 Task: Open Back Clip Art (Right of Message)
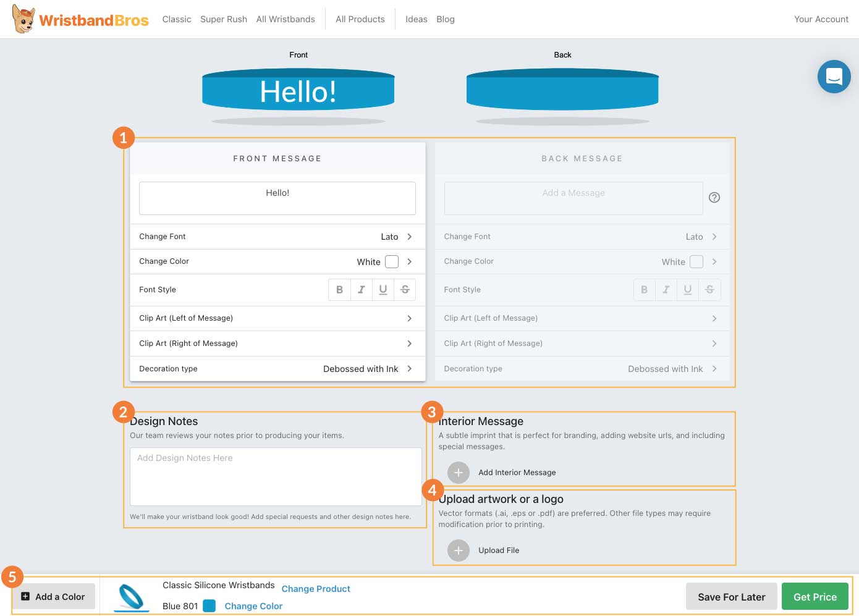click(x=582, y=344)
